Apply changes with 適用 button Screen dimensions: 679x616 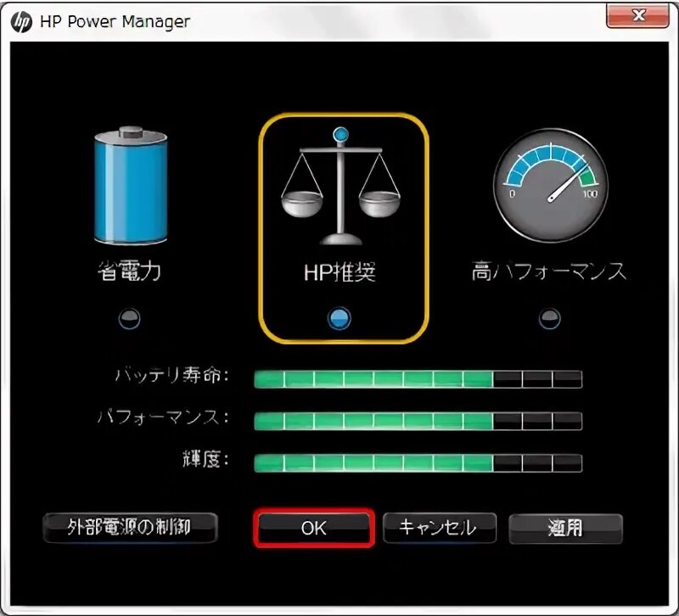tap(565, 528)
